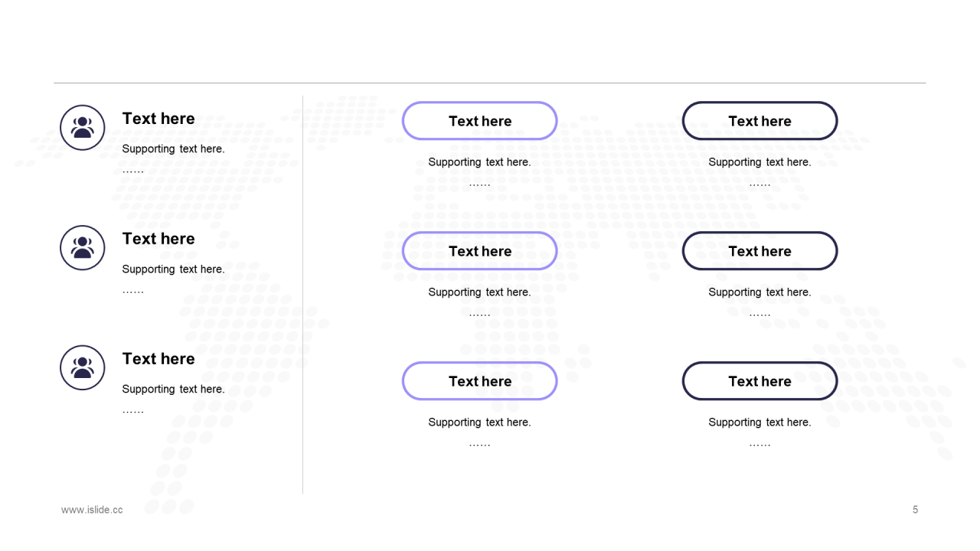This screenshot has width=980, height=551.
Task: Click the middle-left "Text here" heading
Action: tap(158, 239)
